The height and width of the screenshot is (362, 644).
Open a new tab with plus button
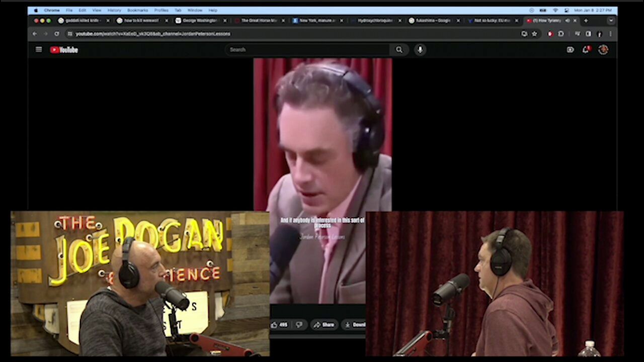pyautogui.click(x=586, y=21)
